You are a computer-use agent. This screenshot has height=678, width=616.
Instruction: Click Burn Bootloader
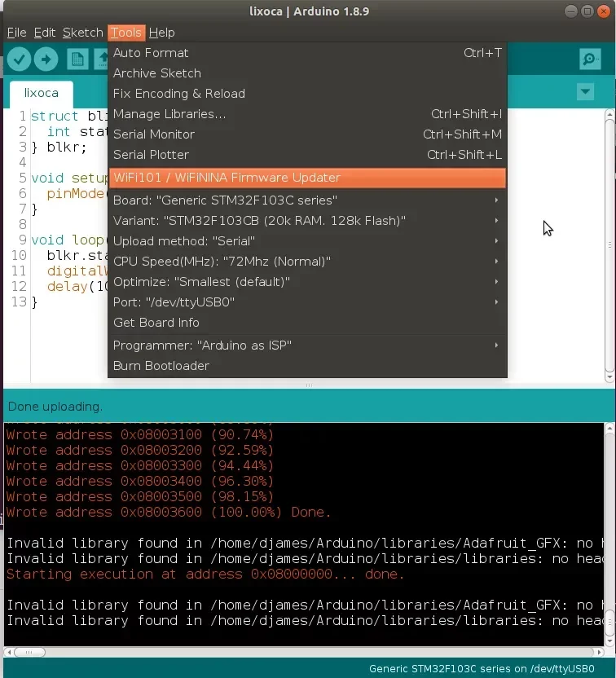click(x=307, y=365)
